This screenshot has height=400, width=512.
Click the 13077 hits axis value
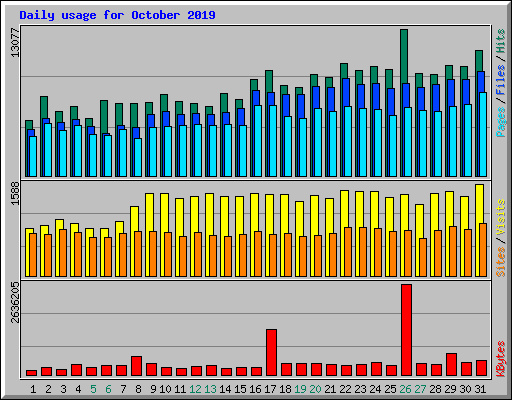pos(15,43)
